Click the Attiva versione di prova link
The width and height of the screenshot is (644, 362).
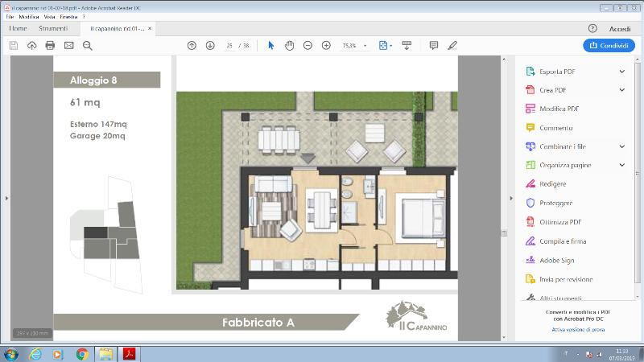(577, 330)
